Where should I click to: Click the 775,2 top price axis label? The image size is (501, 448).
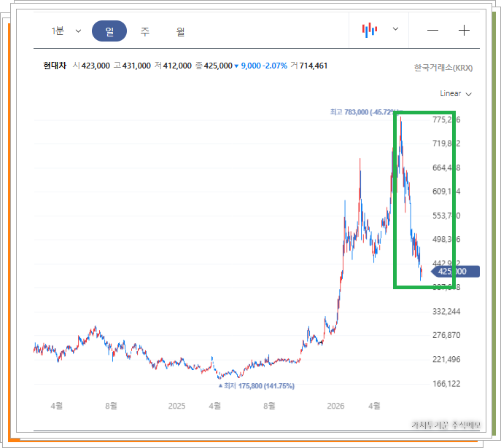446,119
